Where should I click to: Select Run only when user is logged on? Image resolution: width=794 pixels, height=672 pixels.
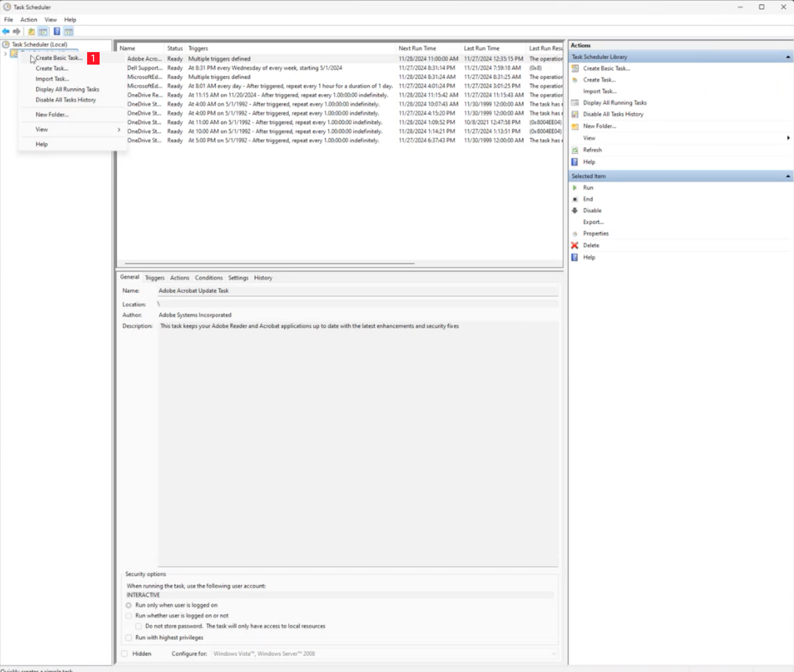(x=129, y=605)
